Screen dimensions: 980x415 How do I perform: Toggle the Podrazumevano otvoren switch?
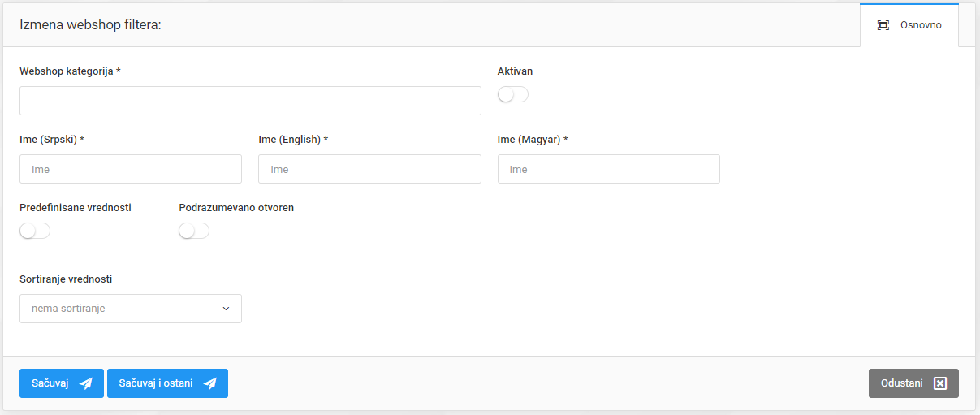(x=194, y=231)
